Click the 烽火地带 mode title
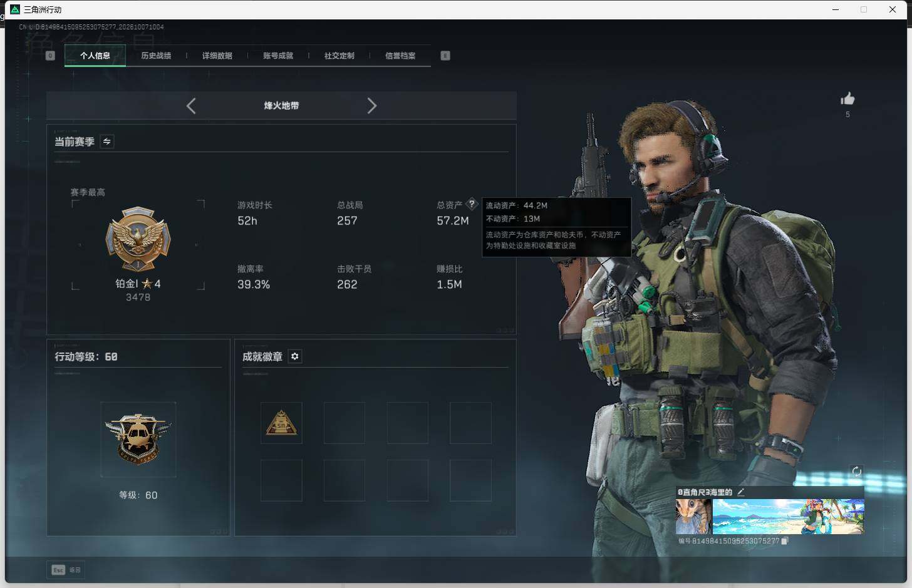The height and width of the screenshot is (588, 912). coord(281,106)
